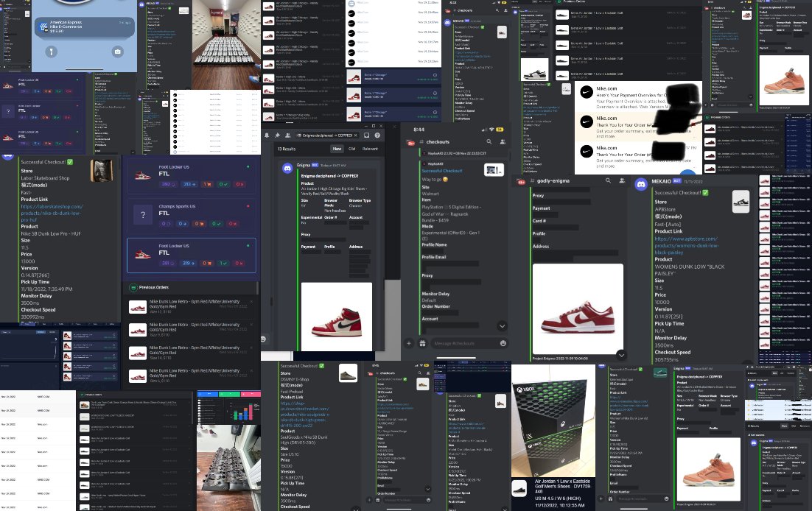Open the red Nike Dunk image in godly-enigma
This screenshot has height=511, width=812.
(578, 309)
